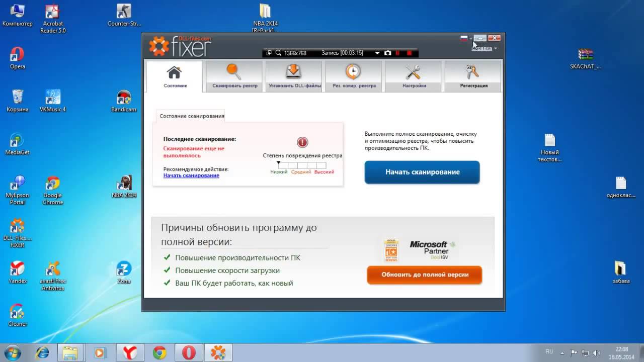Click the red warning status icon

tap(302, 142)
